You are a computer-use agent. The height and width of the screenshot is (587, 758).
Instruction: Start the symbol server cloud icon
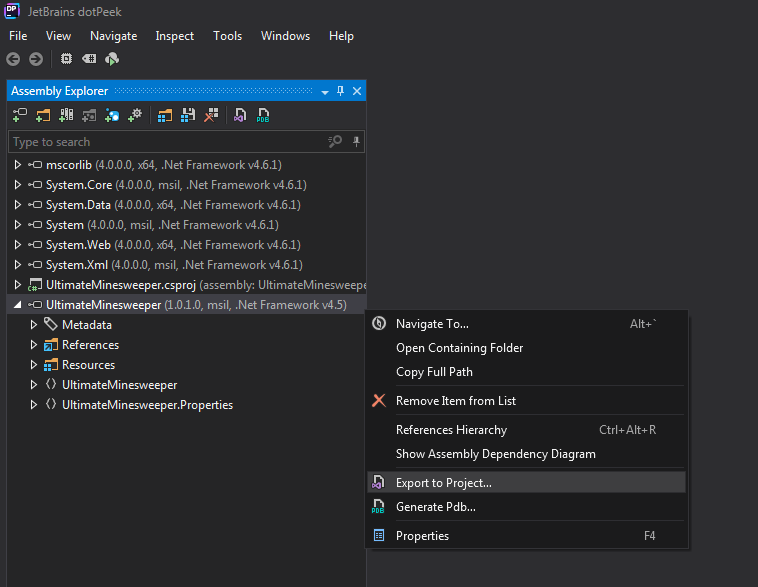tap(112, 59)
